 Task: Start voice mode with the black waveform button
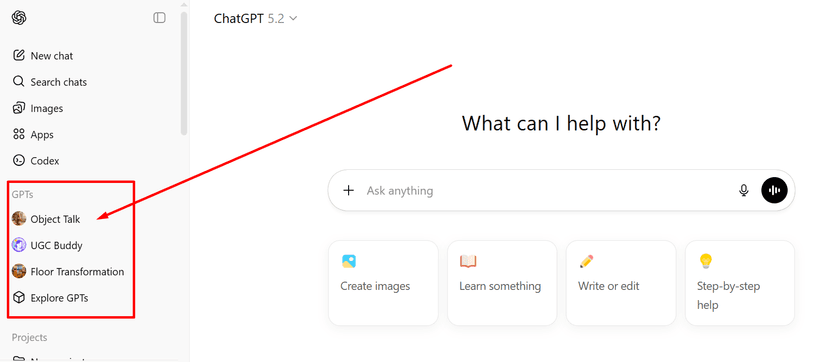774,190
